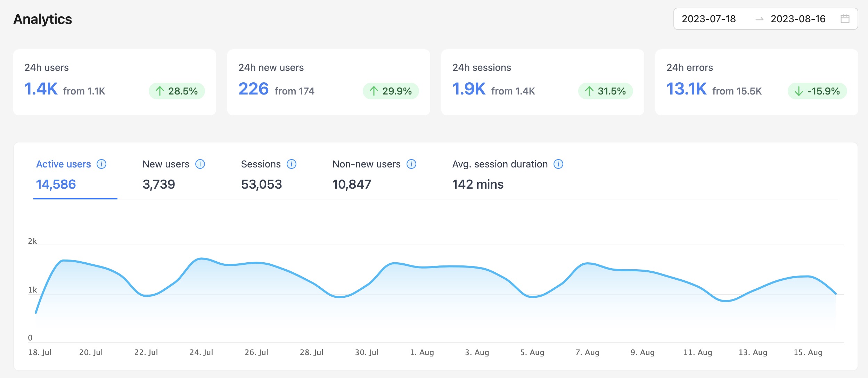Click the up arrow in 31.5% badge
The width and height of the screenshot is (868, 378).
tap(589, 91)
